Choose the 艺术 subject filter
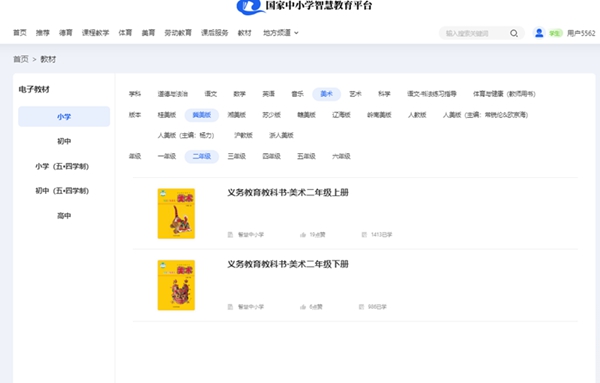This screenshot has width=600, height=383. click(x=355, y=94)
